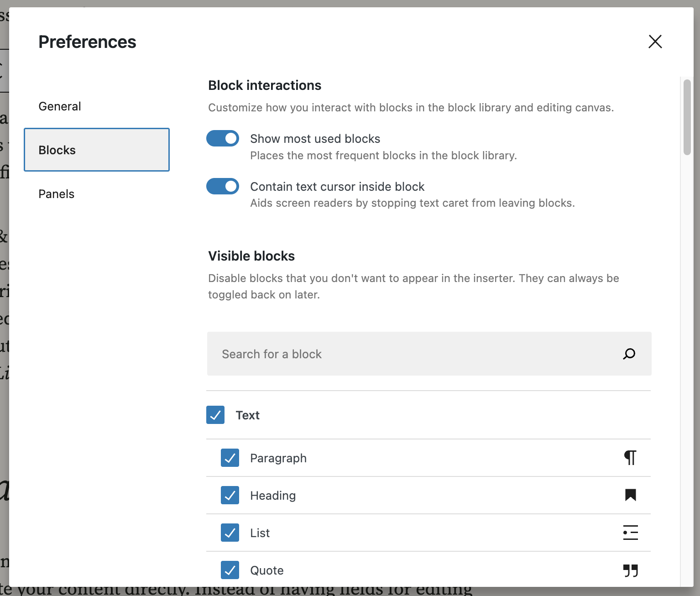The image size is (700, 596).
Task: Click the search magnifier icon
Action: (629, 354)
